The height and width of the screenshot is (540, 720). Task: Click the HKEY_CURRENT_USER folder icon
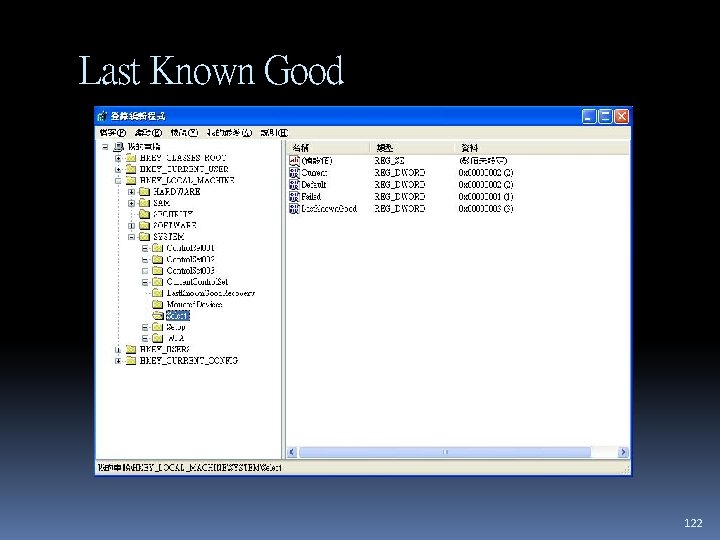pos(131,169)
